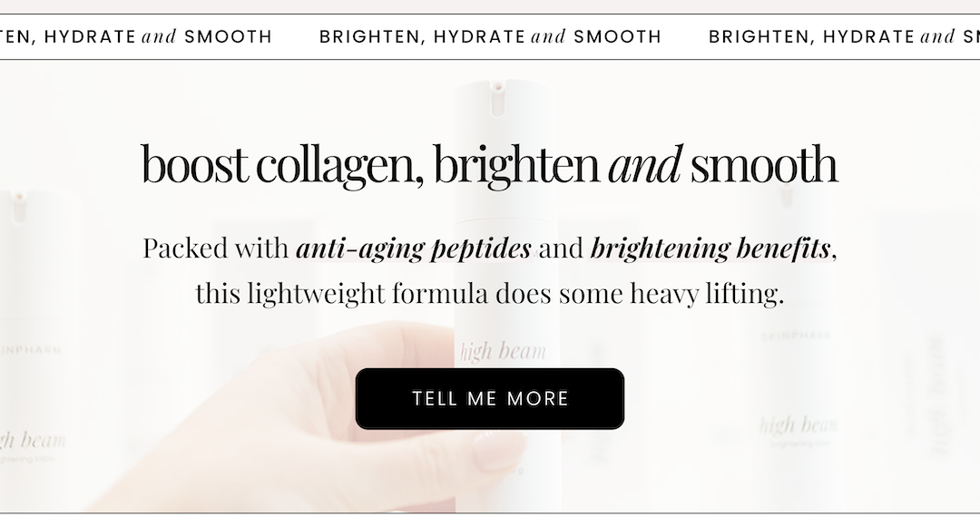Click the center bottle's pump nozzle
The image size is (980, 526).
pyautogui.click(x=497, y=98)
